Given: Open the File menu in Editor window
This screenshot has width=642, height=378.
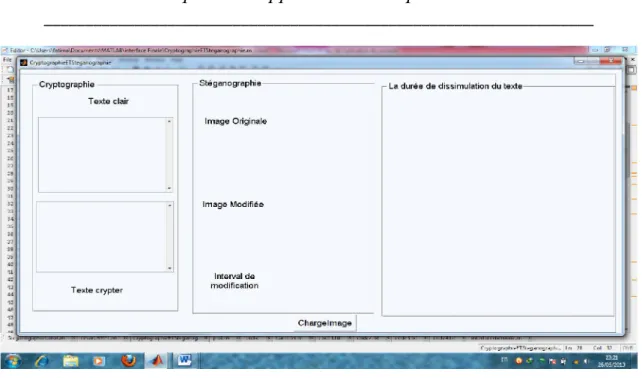Looking at the screenshot, I should pos(7,60).
